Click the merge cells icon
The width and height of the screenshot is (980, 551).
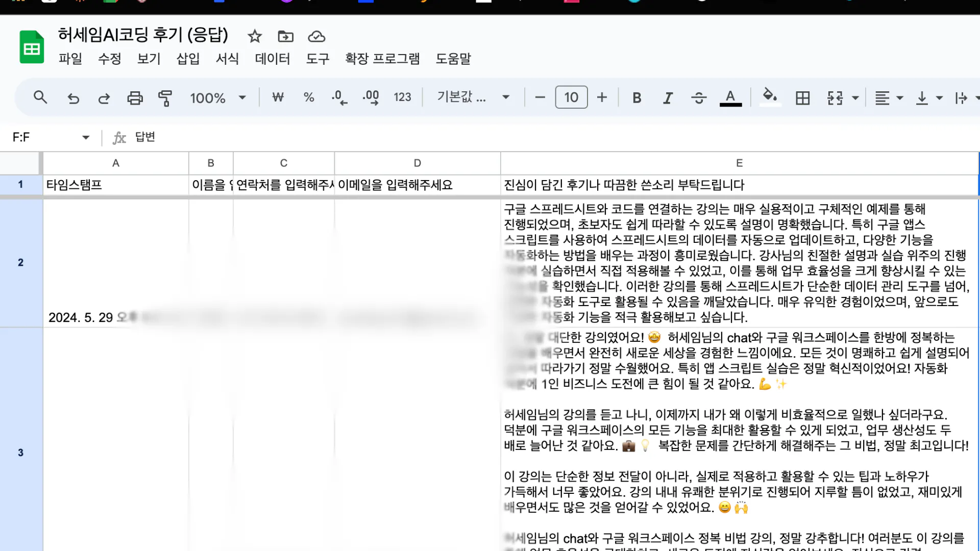coord(835,97)
